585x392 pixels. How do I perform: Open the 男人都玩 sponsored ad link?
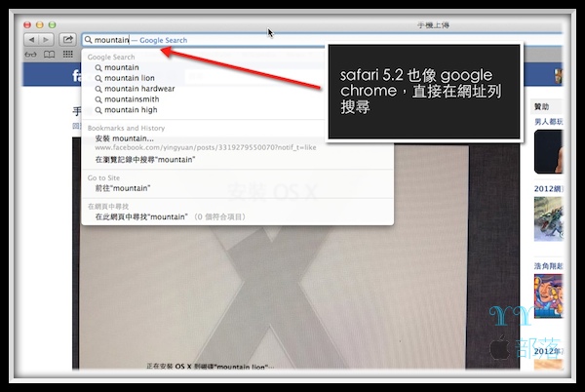pos(548,122)
